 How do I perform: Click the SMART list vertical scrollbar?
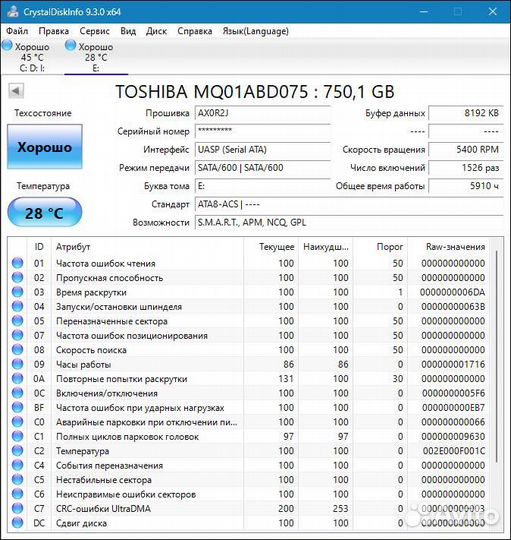pyautogui.click(x=496, y=356)
